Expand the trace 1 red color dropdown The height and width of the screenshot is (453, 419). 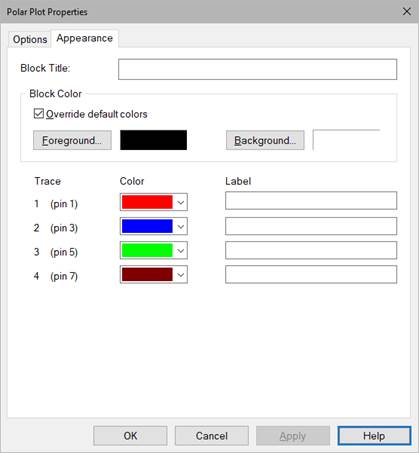(154, 202)
